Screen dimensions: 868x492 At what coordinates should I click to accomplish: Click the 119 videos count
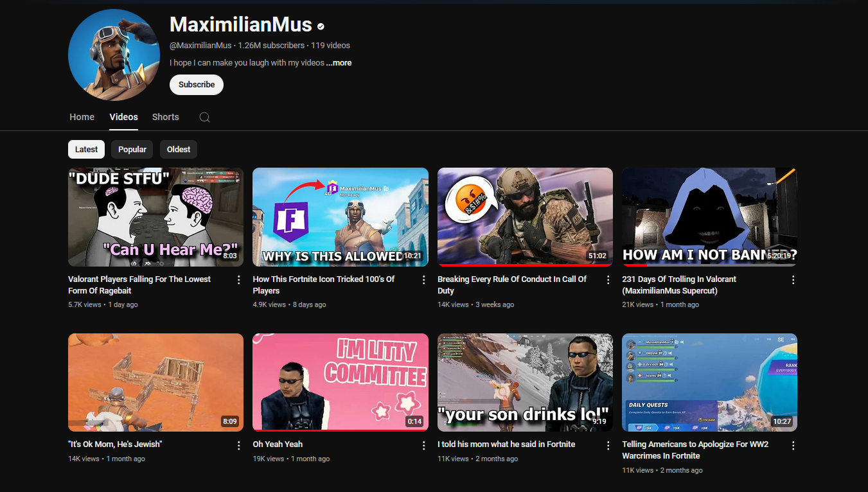(x=330, y=46)
